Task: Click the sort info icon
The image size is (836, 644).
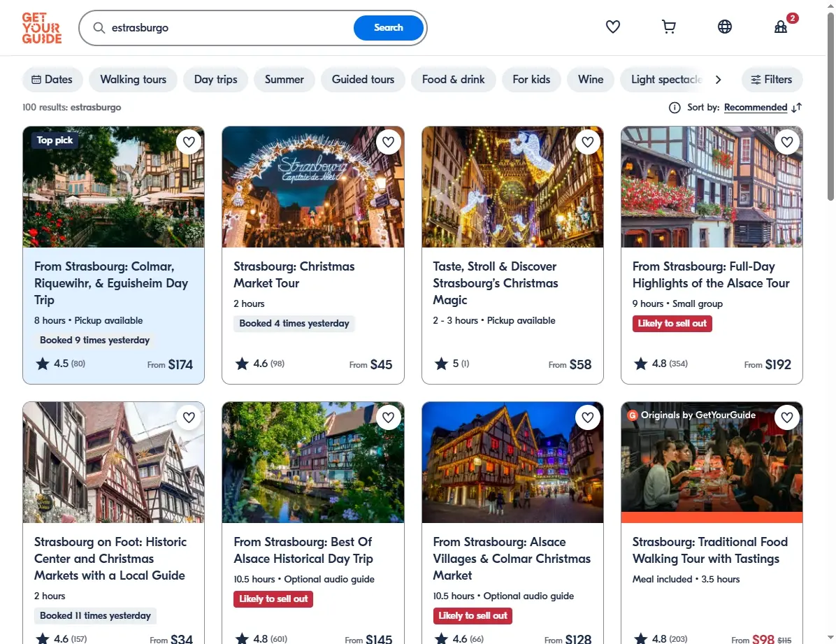Action: (x=675, y=108)
